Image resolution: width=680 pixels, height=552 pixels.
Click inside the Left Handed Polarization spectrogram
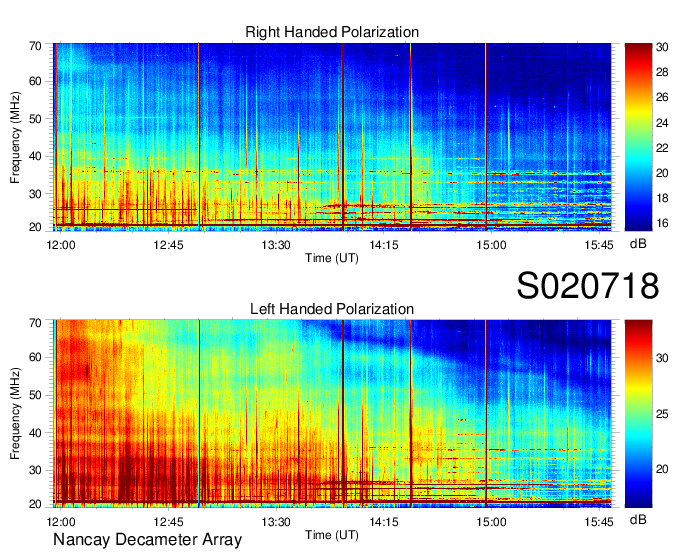(x=332, y=414)
